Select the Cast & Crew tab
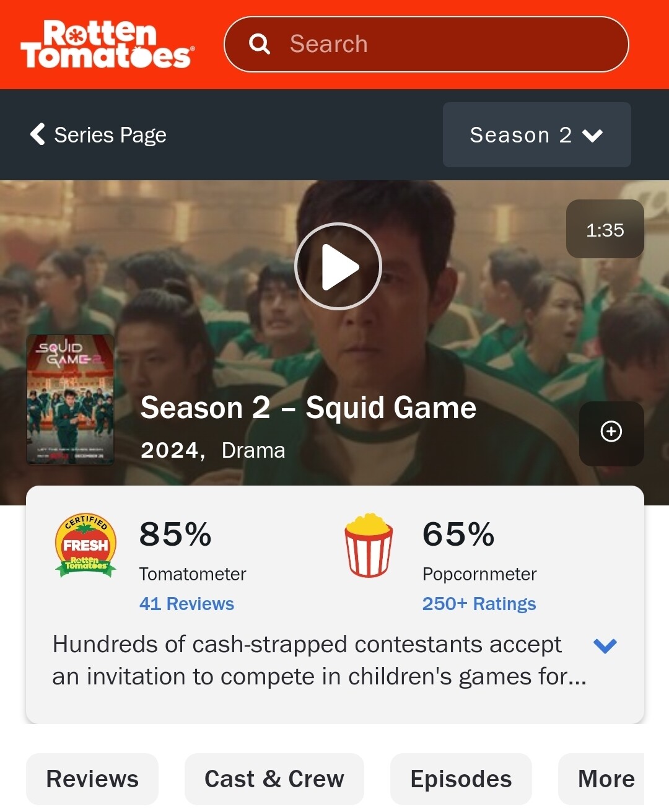This screenshot has width=669, height=812. pyautogui.click(x=274, y=779)
